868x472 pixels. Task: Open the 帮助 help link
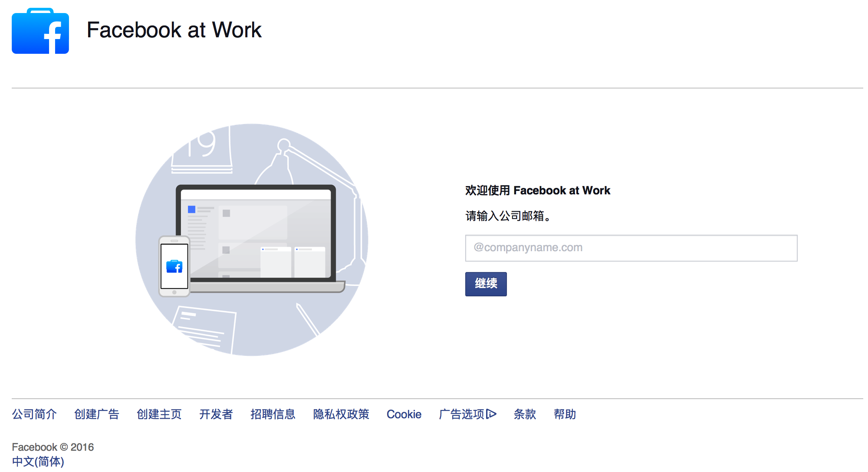click(565, 414)
